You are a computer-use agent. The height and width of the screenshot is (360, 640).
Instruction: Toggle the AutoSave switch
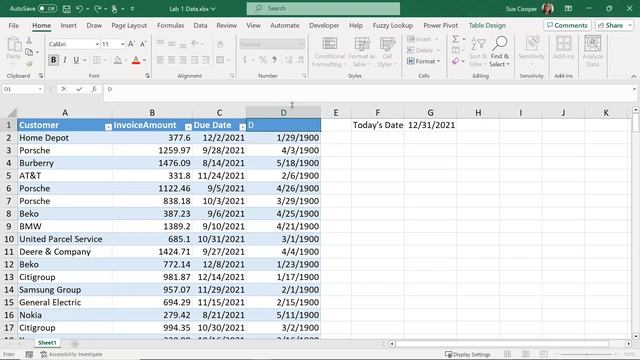click(x=47, y=9)
